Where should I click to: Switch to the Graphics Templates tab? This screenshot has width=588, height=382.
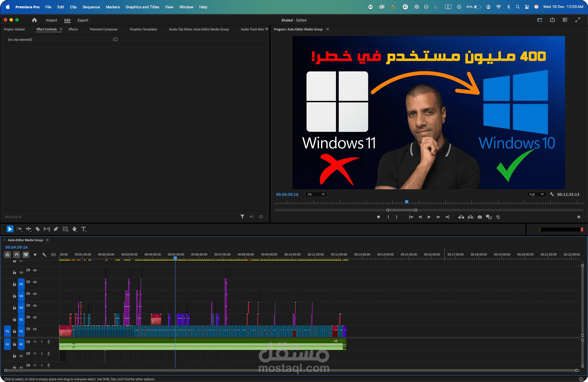pyautogui.click(x=143, y=29)
